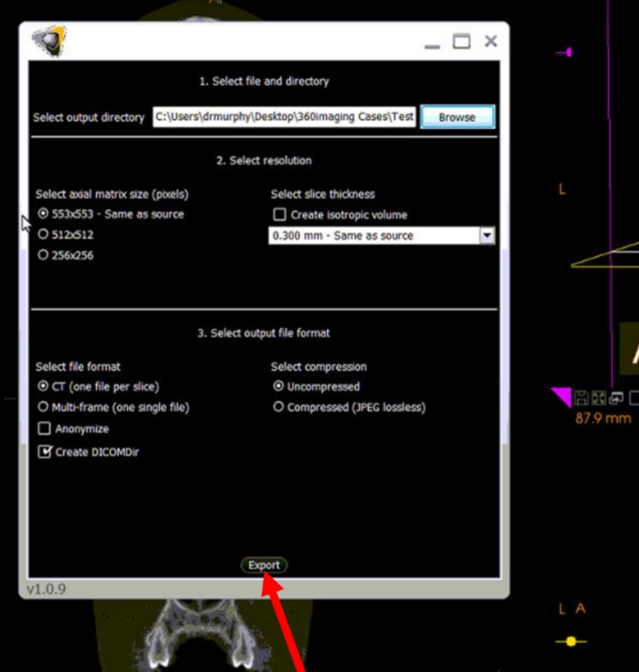The image size is (639, 672).
Task: Enable Create isotropic volume checkbox
Action: 279,214
